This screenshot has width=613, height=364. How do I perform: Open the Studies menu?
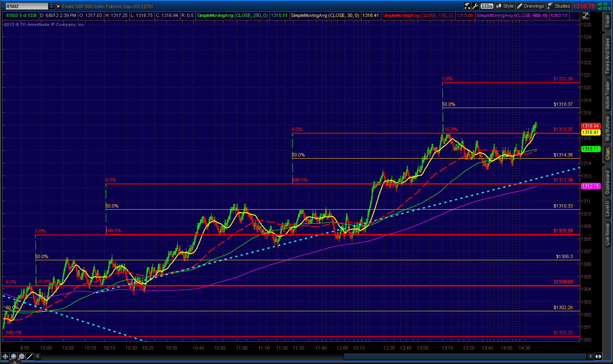[x=559, y=6]
